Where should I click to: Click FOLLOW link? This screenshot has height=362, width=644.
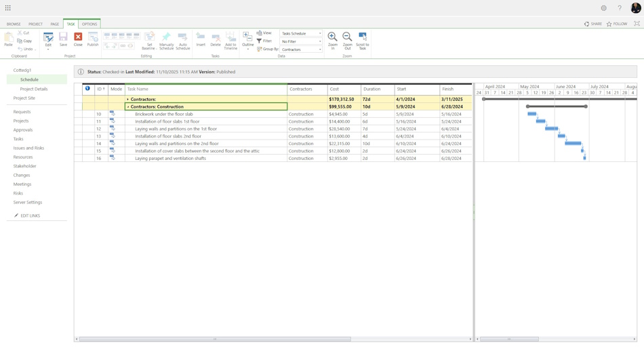617,24
